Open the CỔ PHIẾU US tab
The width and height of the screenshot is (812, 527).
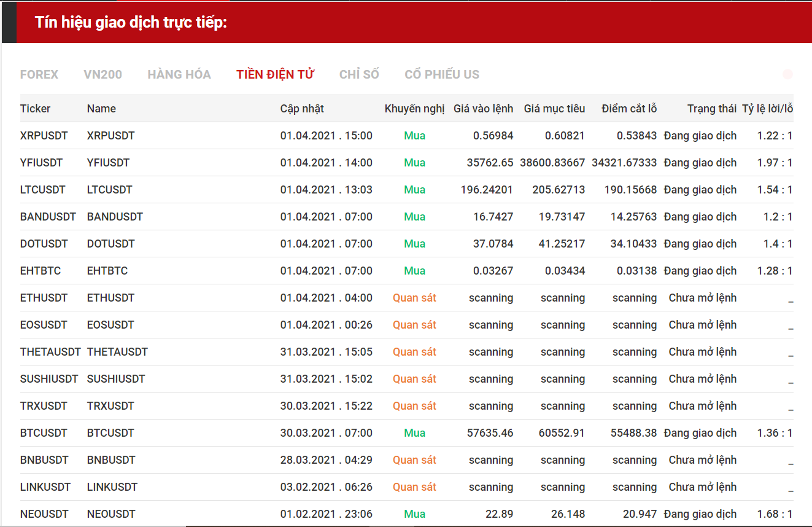tap(442, 74)
